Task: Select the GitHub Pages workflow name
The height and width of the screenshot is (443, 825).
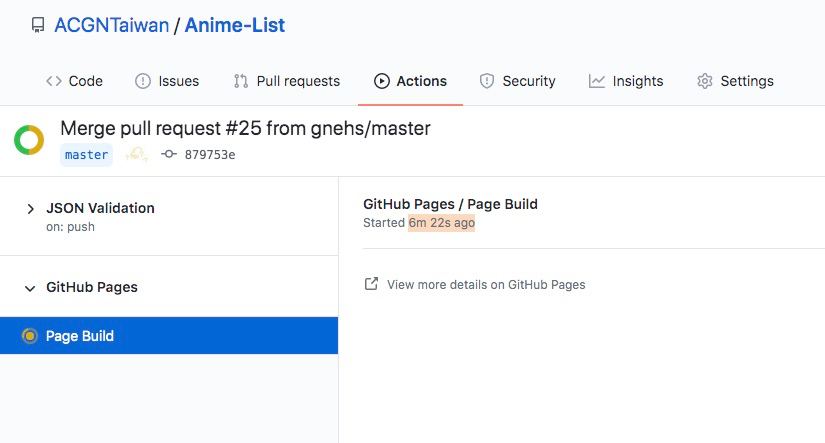Action: click(x=92, y=287)
